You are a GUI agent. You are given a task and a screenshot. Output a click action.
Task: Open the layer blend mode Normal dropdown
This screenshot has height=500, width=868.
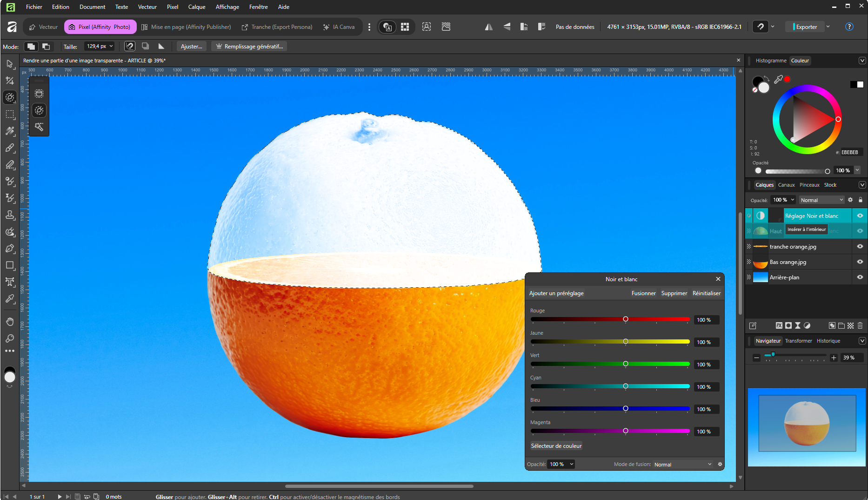821,200
